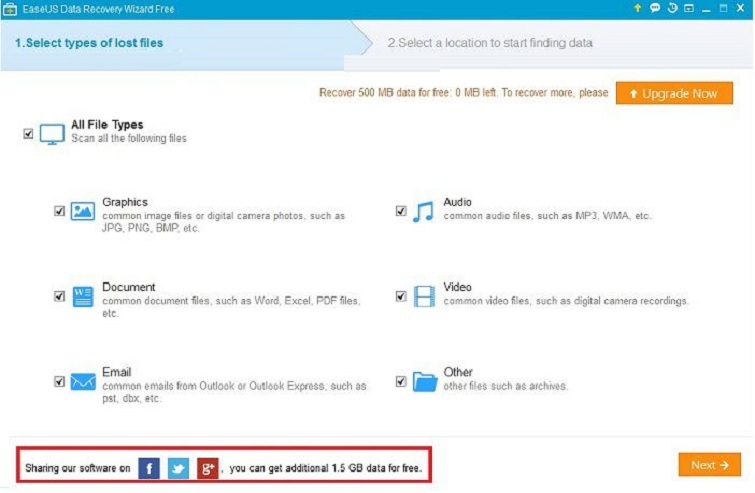Open the feedback chat bubble icon
The image size is (755, 493).
coord(655,8)
